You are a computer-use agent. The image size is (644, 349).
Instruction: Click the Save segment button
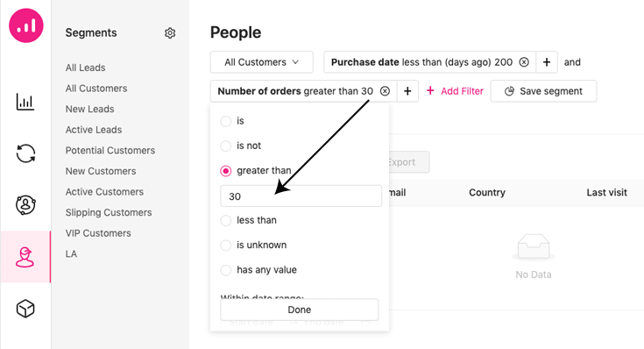pyautogui.click(x=543, y=91)
